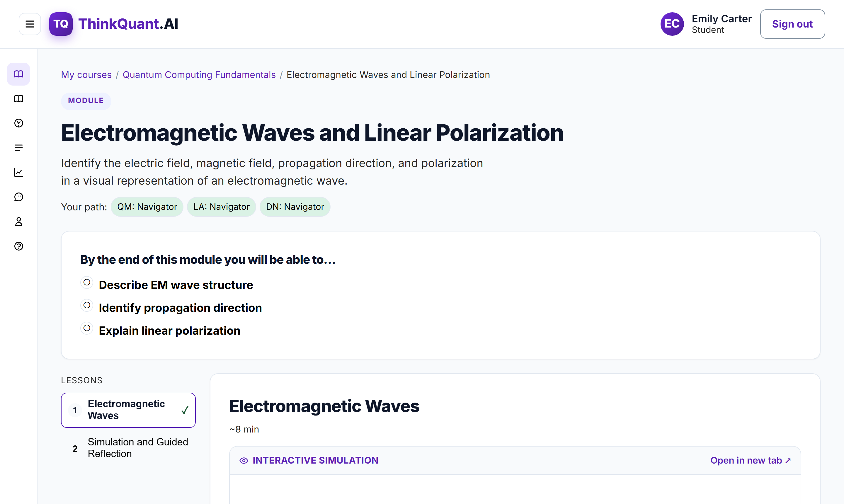Image resolution: width=844 pixels, height=504 pixels.
Task: Toggle the Identify propagation direction circle
Action: pyautogui.click(x=87, y=305)
